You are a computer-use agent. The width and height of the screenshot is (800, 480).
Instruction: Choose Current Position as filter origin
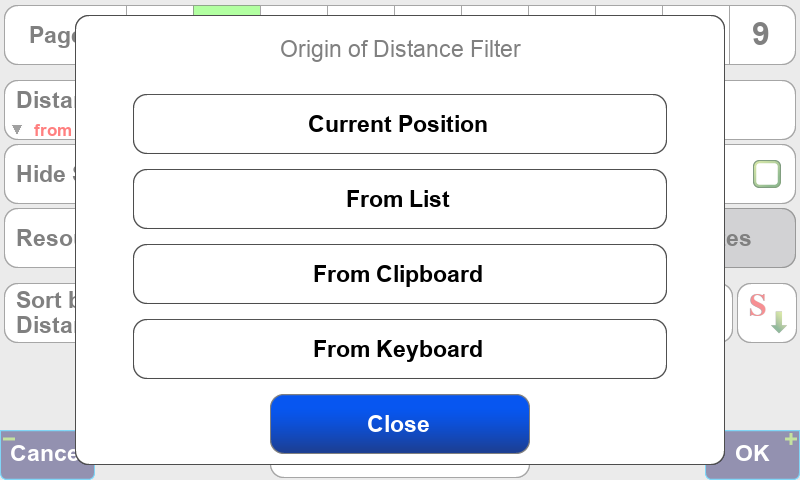399,124
